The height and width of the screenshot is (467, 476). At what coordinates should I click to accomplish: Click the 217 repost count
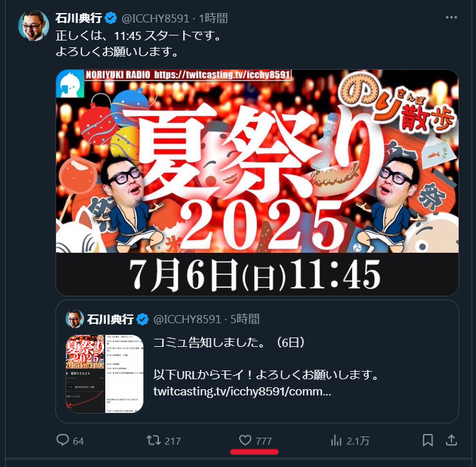point(173,441)
